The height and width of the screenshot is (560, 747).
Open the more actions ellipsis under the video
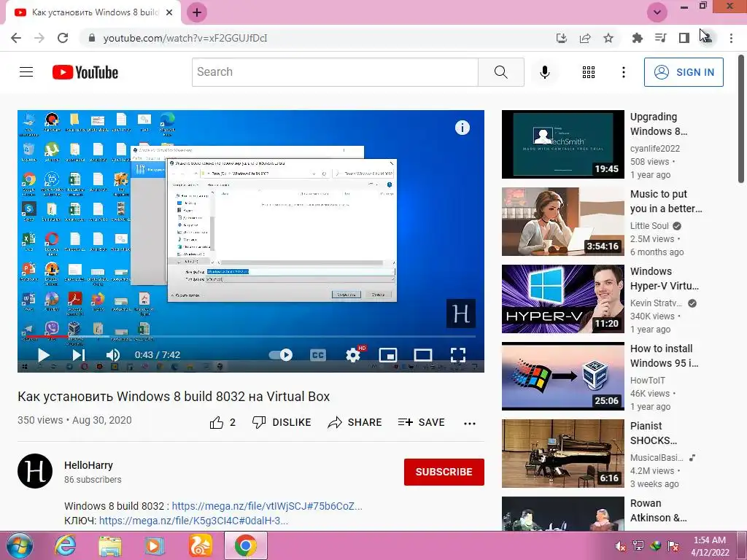470,424
